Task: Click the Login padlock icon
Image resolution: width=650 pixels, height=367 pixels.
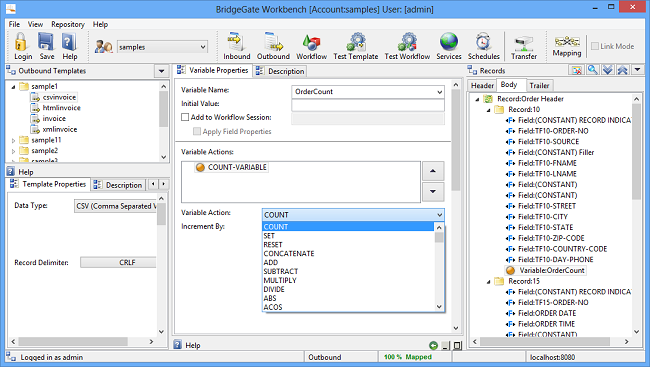Action: pos(21,42)
